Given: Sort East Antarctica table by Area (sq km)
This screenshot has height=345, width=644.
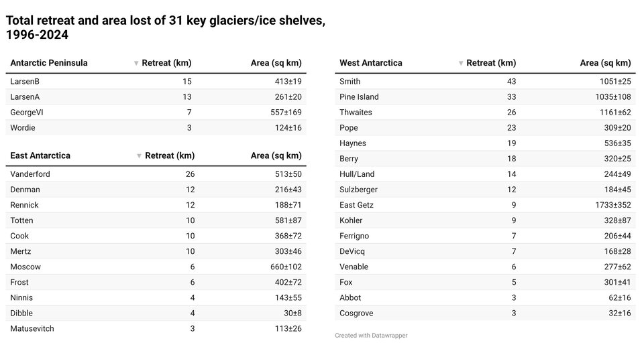Looking at the screenshot, I should coord(276,155).
